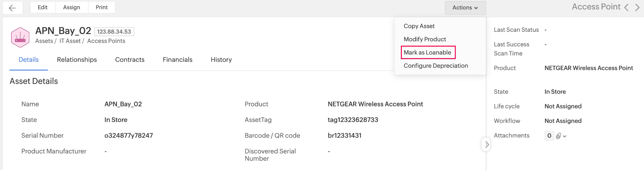Select Copy Asset from menu
The image size is (644, 170).
[419, 26]
